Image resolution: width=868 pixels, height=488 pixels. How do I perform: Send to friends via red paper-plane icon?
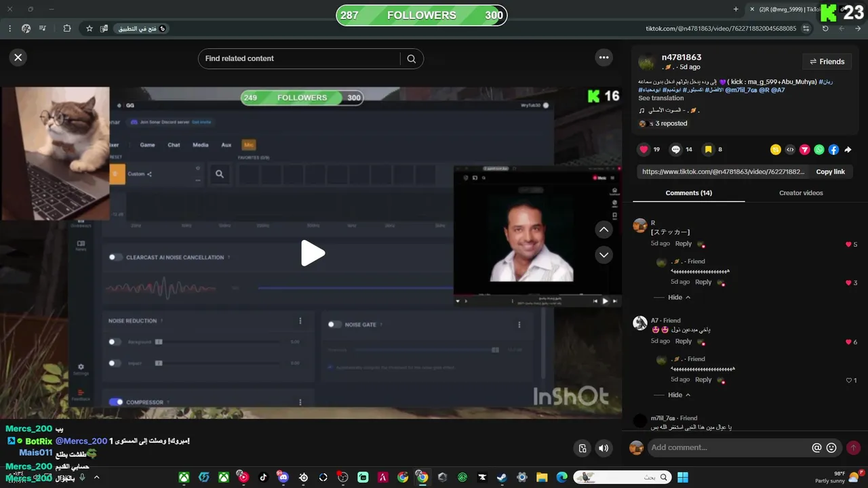(x=805, y=150)
